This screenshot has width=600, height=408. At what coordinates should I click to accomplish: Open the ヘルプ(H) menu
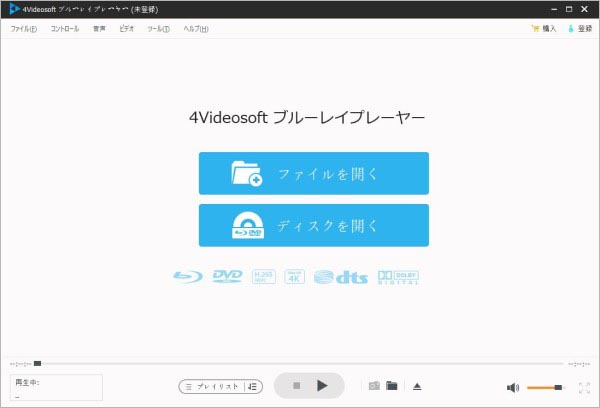click(196, 29)
